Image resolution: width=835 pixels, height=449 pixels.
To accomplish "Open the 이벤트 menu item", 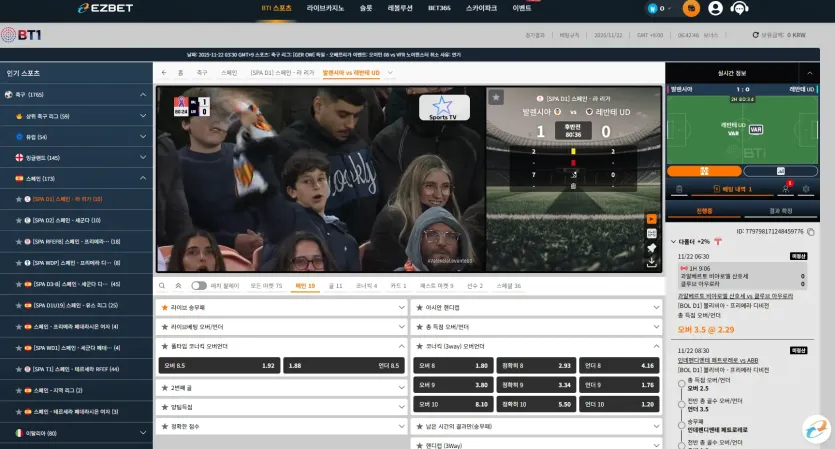I will pos(521,8).
